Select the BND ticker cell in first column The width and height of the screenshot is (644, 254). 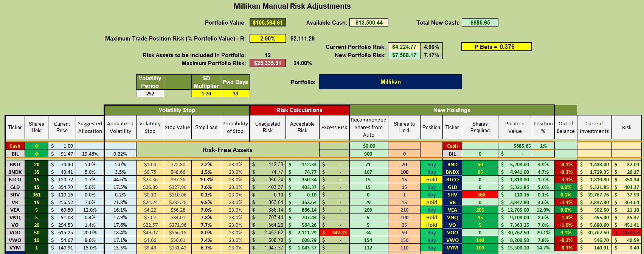15,164
